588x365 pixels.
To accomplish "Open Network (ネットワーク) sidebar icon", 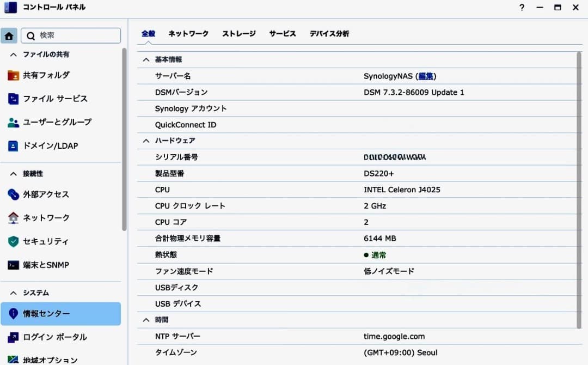I will pyautogui.click(x=13, y=218).
